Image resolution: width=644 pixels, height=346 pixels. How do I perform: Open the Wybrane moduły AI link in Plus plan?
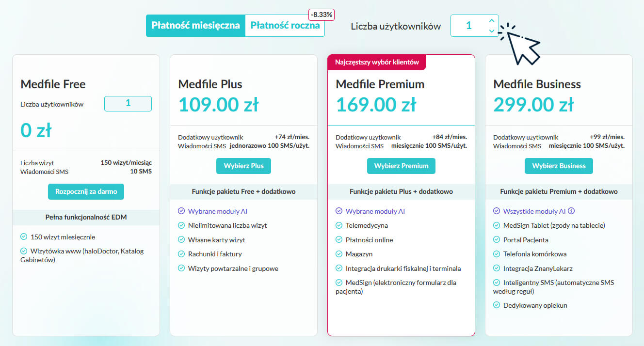(x=217, y=211)
